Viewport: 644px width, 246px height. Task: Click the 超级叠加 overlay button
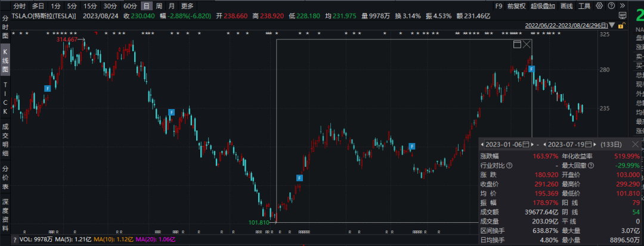click(543, 6)
